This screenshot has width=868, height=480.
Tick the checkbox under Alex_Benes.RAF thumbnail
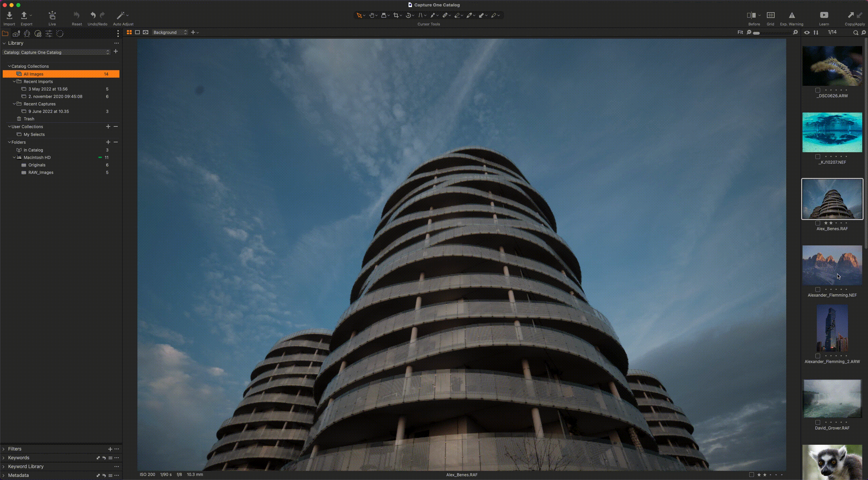pos(818,223)
